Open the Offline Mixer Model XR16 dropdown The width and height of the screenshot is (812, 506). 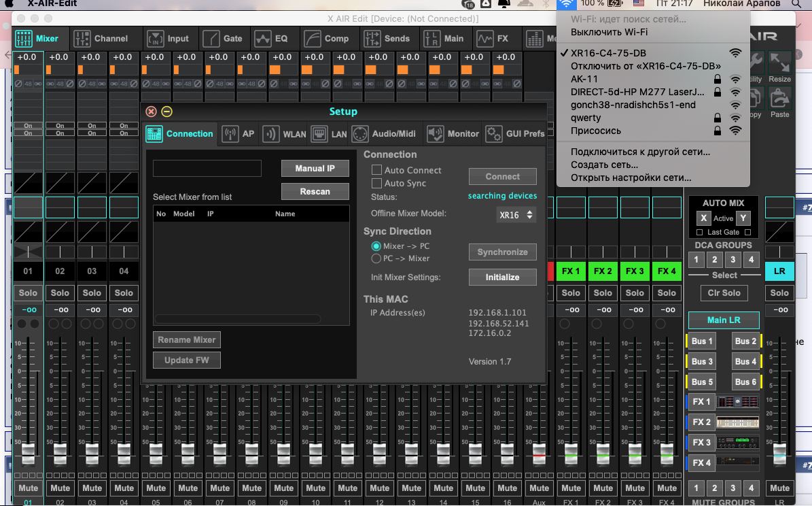[516, 215]
